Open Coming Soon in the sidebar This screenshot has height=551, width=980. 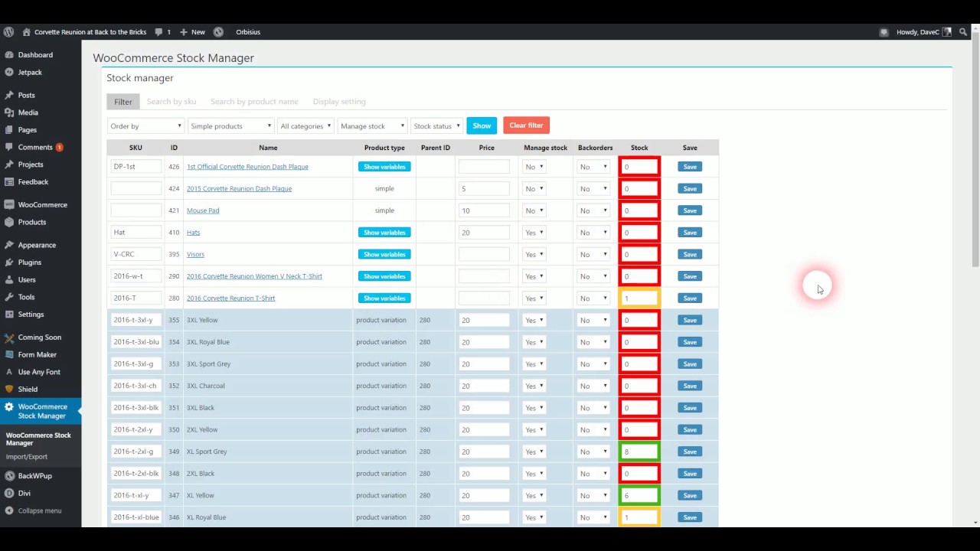click(x=39, y=337)
